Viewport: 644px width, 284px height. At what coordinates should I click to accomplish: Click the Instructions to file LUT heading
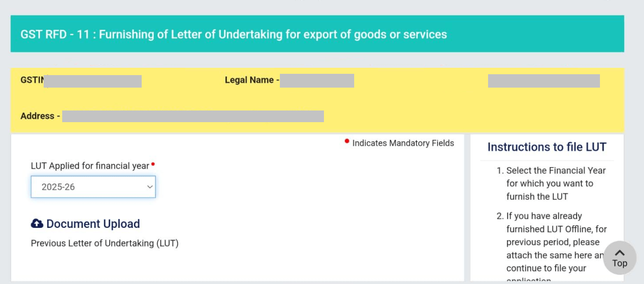tap(547, 147)
